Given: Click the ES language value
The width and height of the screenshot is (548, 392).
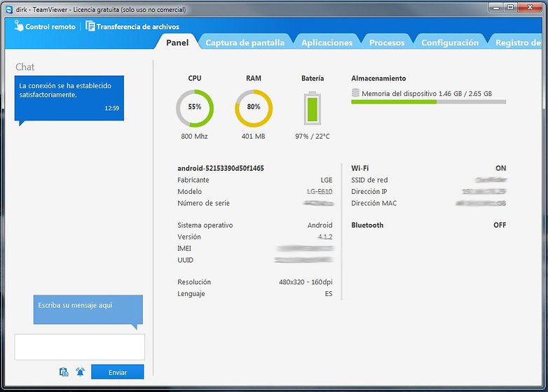Looking at the screenshot, I should (x=329, y=293).
